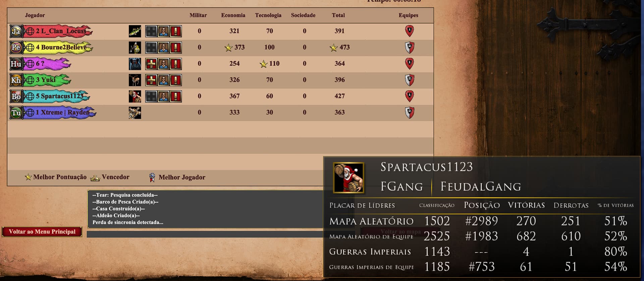Click the fish avatar of L_Clan_Locuss
This screenshot has height=281, width=644.
click(135, 31)
